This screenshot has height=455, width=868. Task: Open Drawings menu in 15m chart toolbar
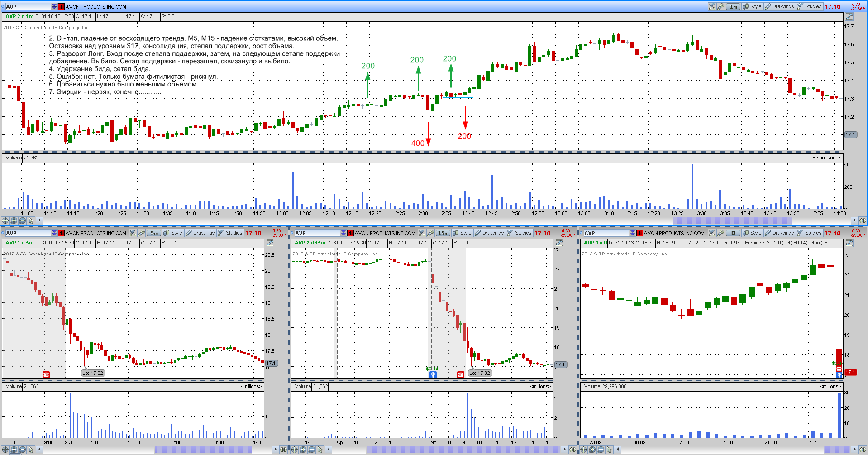click(x=489, y=233)
